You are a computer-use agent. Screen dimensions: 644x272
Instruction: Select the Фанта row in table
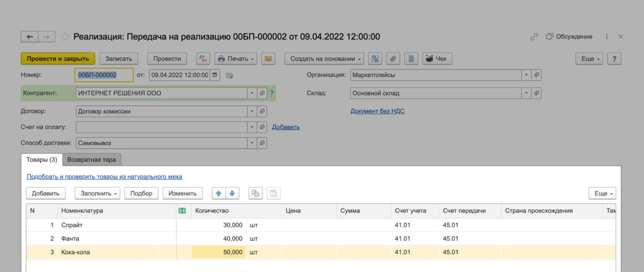tap(321, 238)
